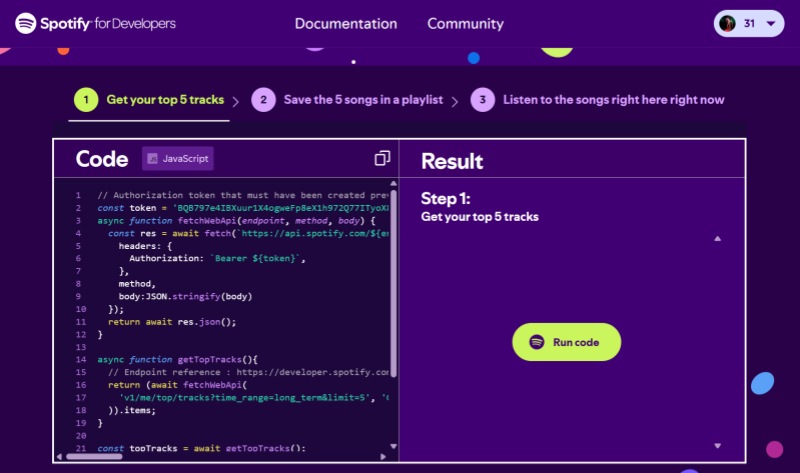800x473 pixels.
Task: Click the '// Authorization token' comment line
Action: coord(243,195)
